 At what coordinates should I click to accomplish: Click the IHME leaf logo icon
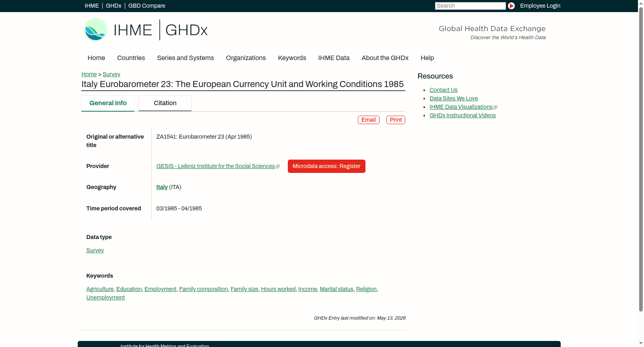[x=95, y=30]
